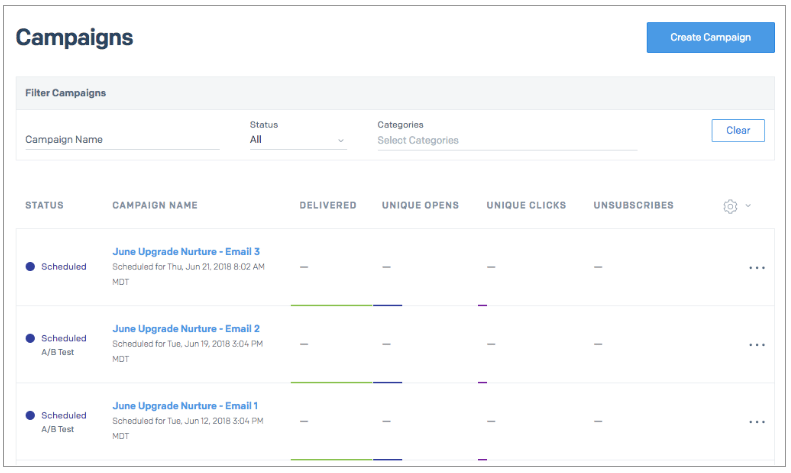Click Scheduled status dot for Email 1
Viewport: 791px width, 473px height.
[x=30, y=415]
